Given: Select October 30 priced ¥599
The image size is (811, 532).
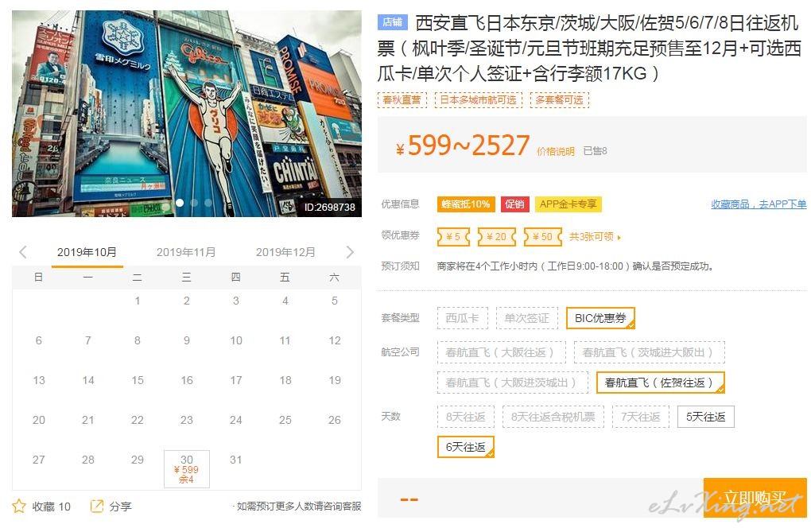Looking at the screenshot, I should pyautogui.click(x=187, y=469).
